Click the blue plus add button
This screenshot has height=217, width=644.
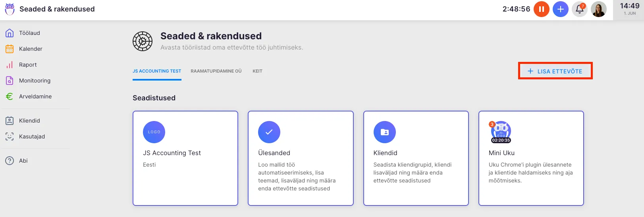point(560,9)
